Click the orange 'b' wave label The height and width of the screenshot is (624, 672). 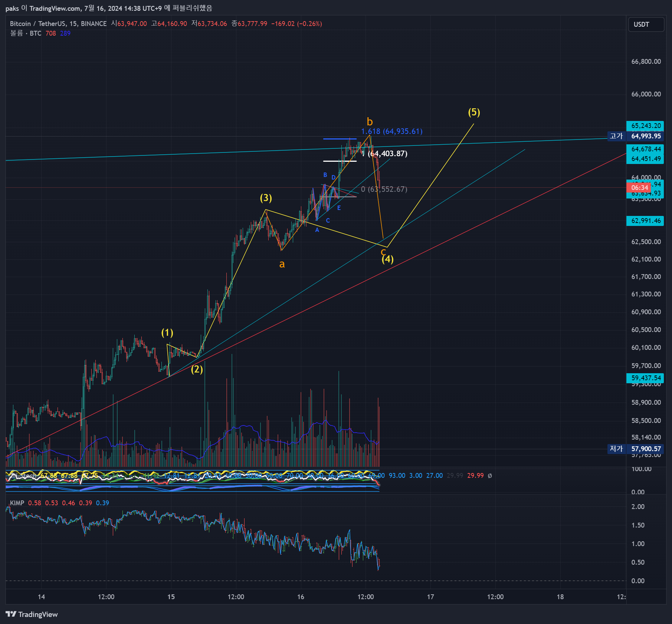coord(370,122)
